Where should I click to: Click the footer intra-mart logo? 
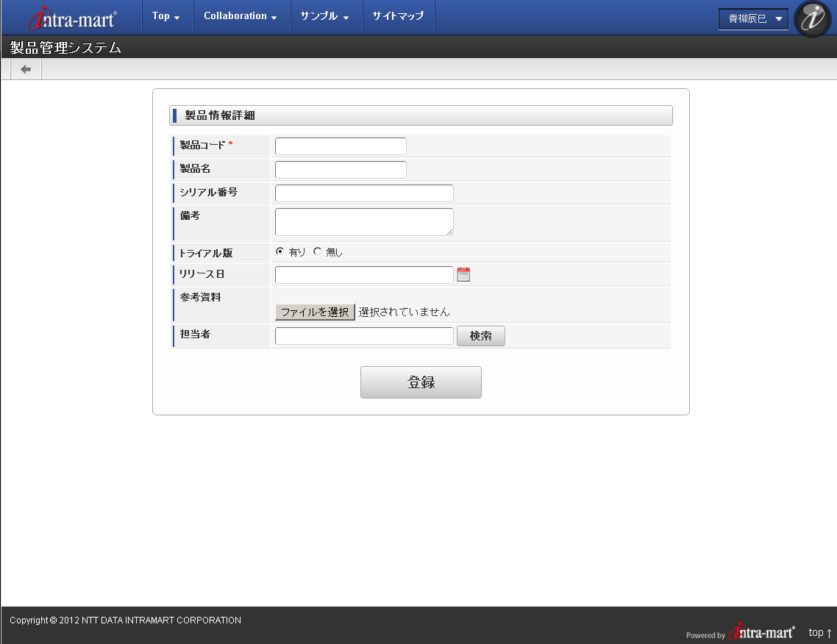(x=762, y=632)
